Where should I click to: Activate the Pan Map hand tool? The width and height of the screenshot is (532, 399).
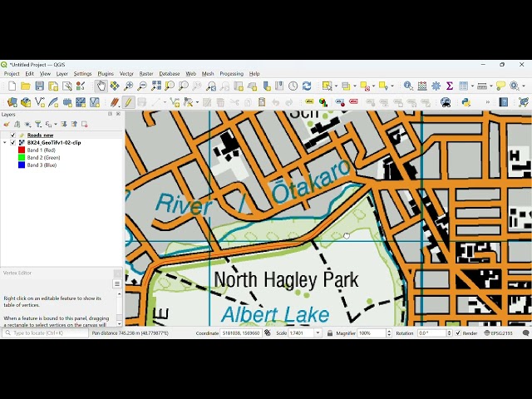(x=101, y=86)
